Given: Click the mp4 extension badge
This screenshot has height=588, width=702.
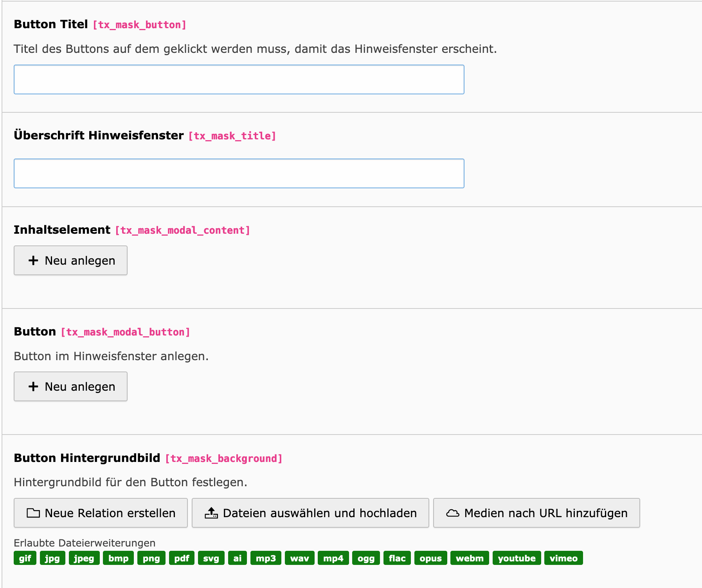Looking at the screenshot, I should [333, 558].
